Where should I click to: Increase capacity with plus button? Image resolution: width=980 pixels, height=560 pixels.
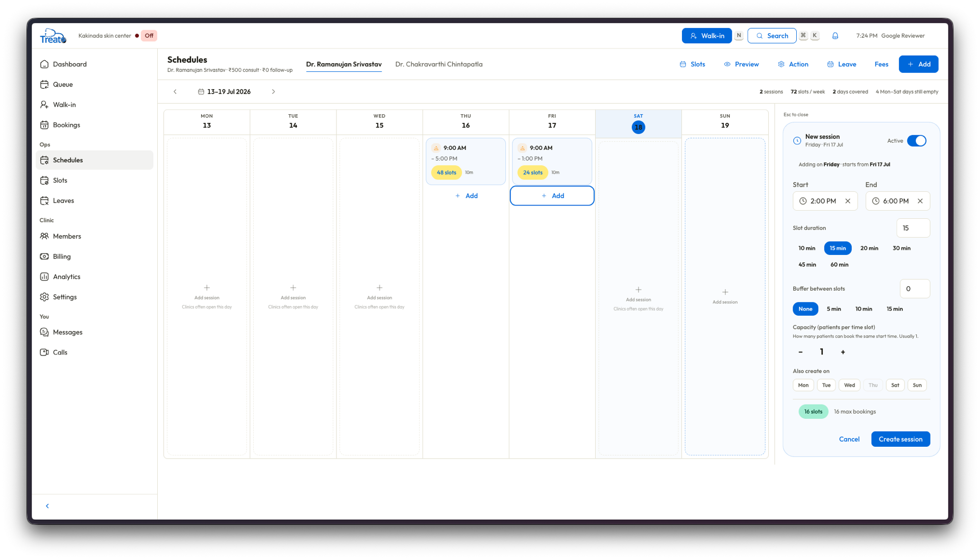pos(843,352)
